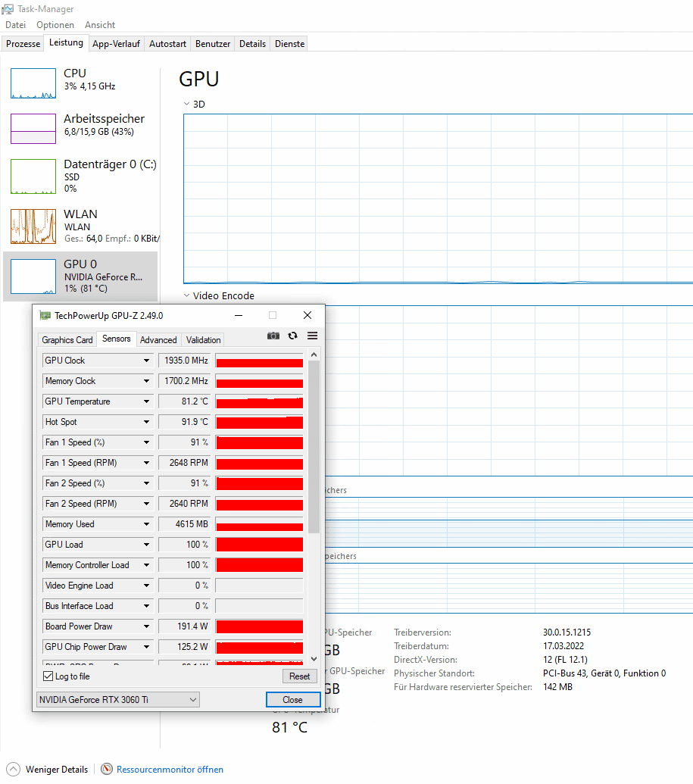
Task: Select the WLAN thumbnail graph
Action: pos(33,226)
